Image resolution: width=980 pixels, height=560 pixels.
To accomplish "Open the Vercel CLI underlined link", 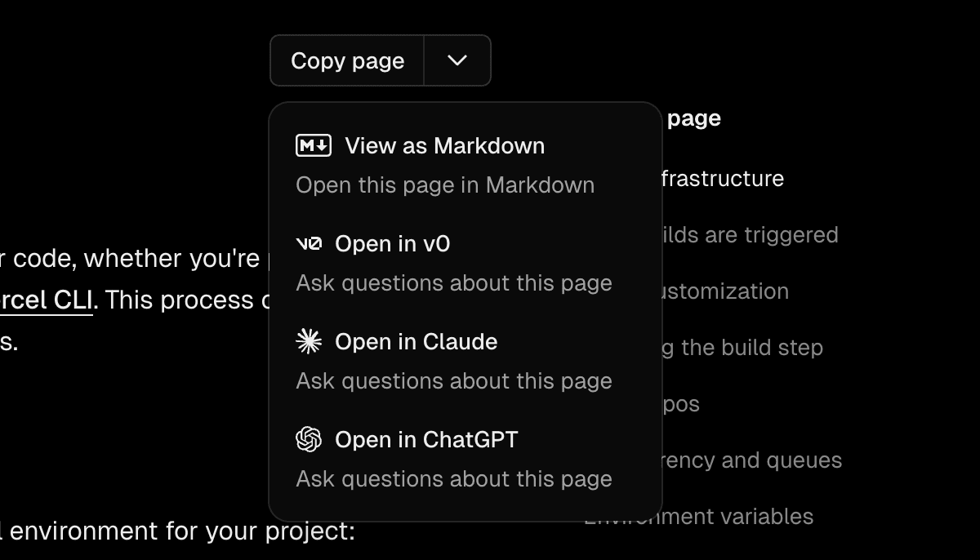I will [46, 300].
